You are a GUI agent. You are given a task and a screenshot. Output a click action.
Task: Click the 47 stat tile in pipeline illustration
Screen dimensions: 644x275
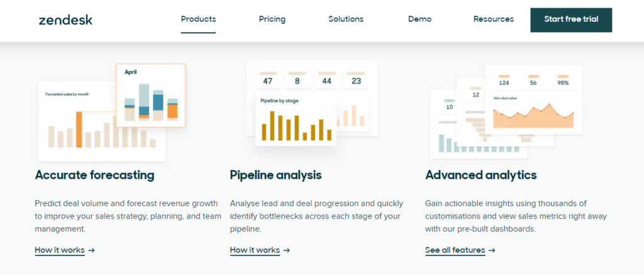pos(268,79)
